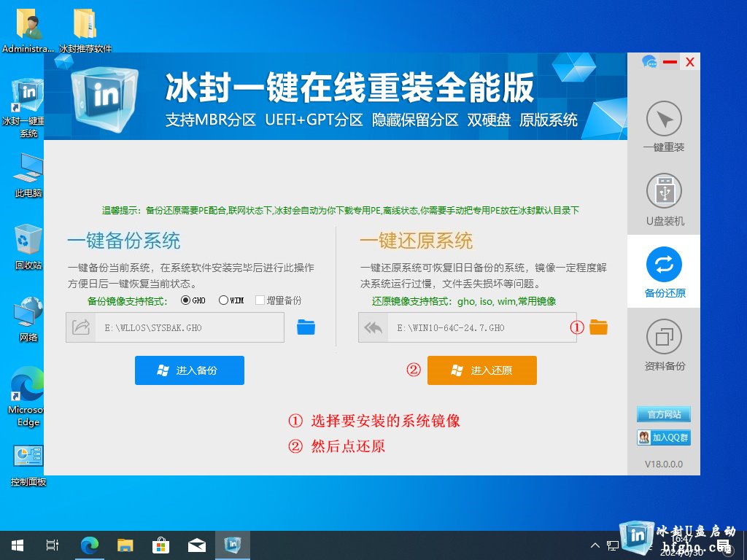Image resolution: width=747 pixels, height=560 pixels.
Task: Open the 官方网站 link button
Action: point(664,414)
